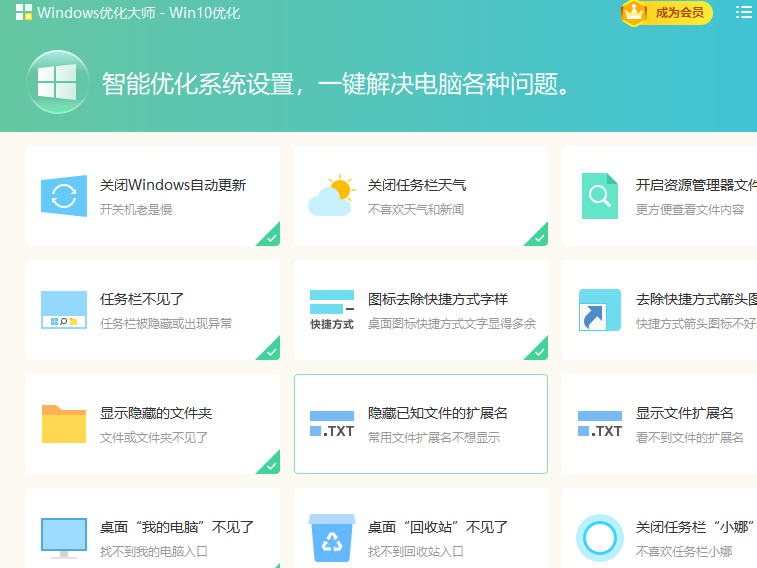Select 显示文件扩展名 title text
This screenshot has height=568, width=757.
point(685,413)
